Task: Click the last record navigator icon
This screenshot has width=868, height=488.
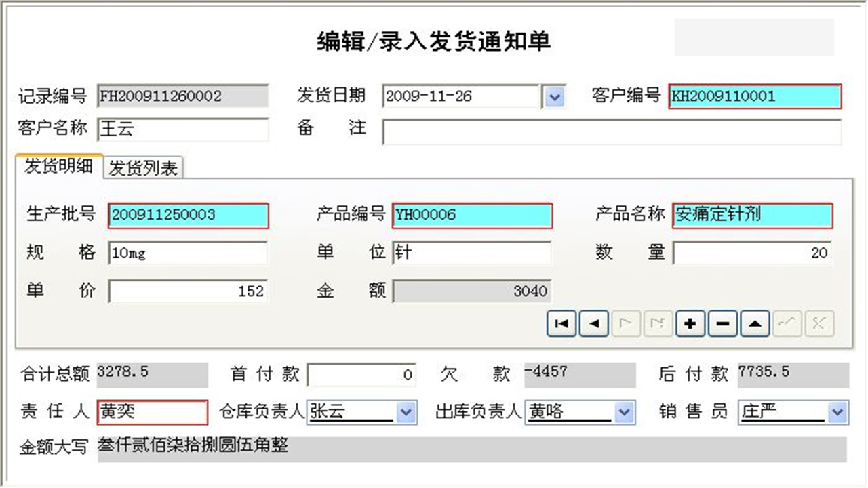Action: coord(658,323)
